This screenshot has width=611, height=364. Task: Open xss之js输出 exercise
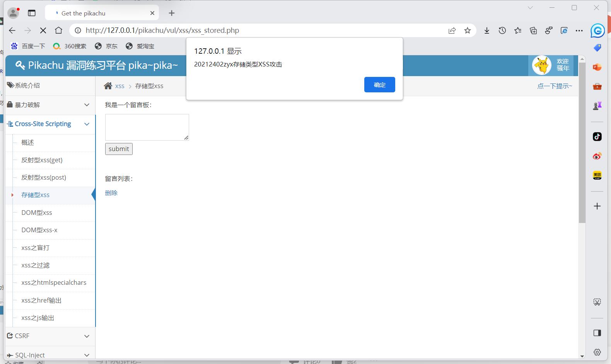(38, 318)
